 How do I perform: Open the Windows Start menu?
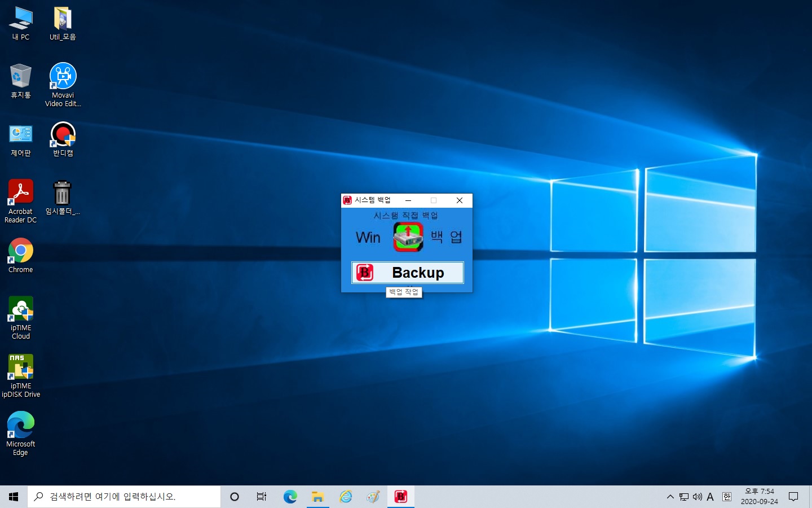click(14, 497)
